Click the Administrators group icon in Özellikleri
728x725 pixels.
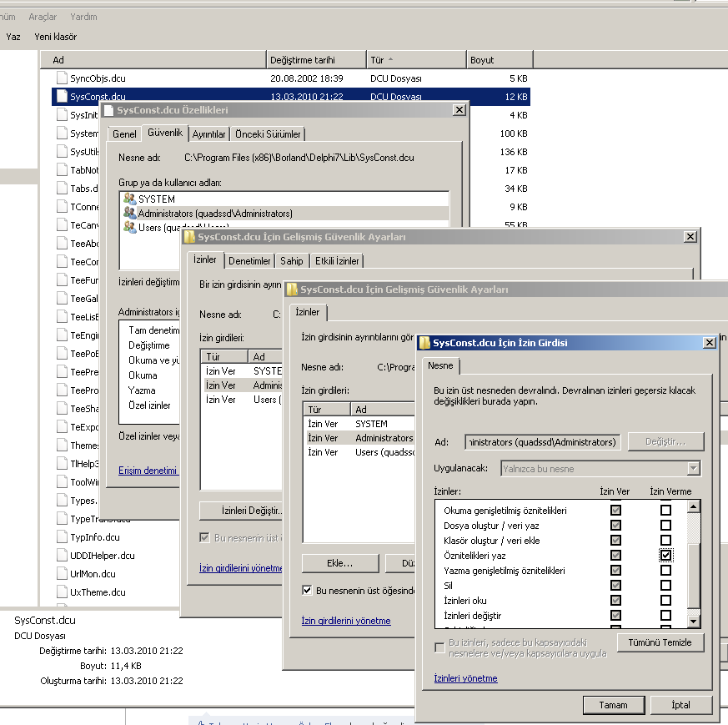(129, 214)
